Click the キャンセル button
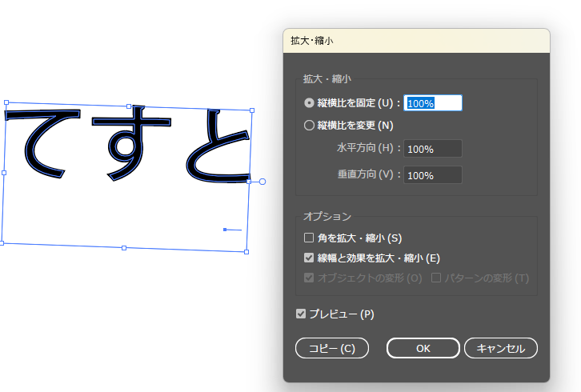581x392 pixels. pos(500,348)
